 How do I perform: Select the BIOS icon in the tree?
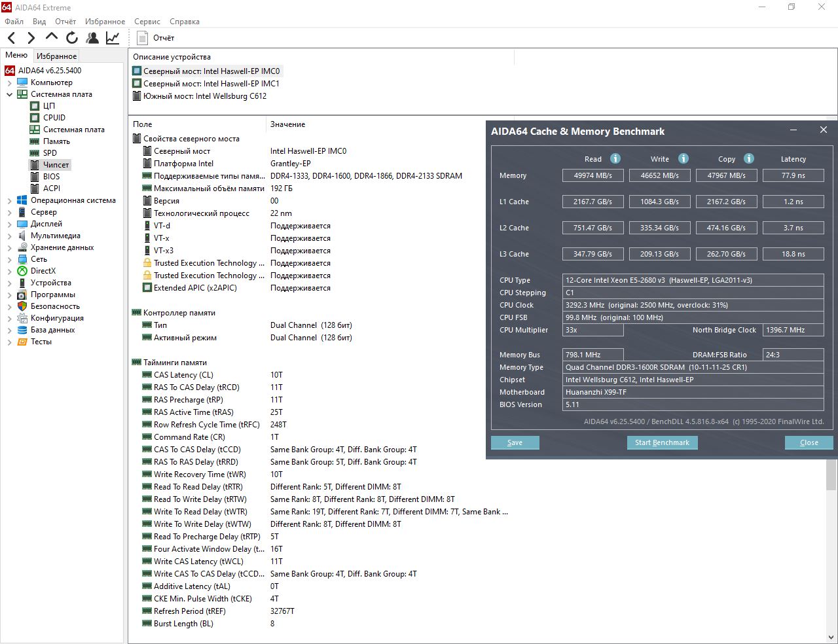pyautogui.click(x=35, y=177)
